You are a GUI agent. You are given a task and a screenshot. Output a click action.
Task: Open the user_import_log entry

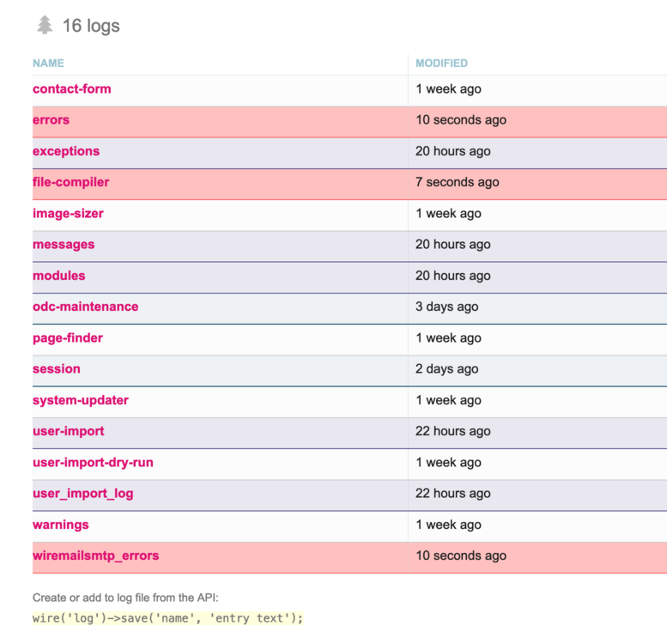[x=83, y=494]
